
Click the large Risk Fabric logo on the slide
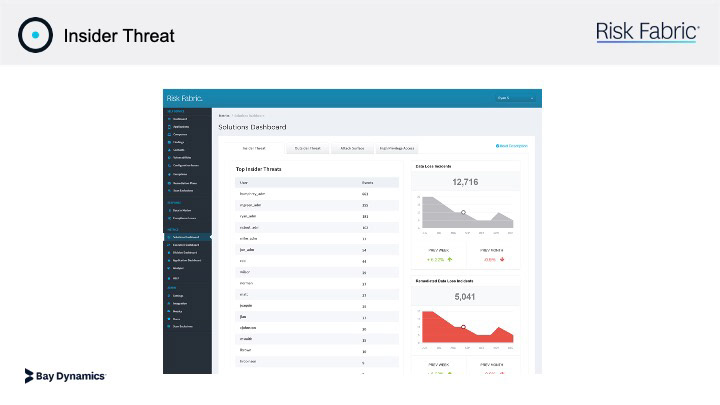click(x=647, y=32)
